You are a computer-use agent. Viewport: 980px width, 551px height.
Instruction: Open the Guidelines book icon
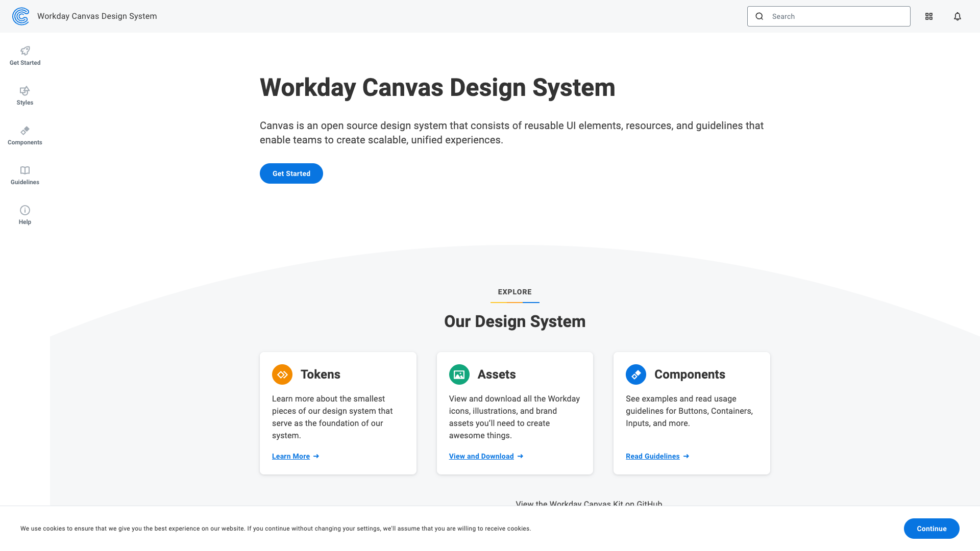[25, 170]
